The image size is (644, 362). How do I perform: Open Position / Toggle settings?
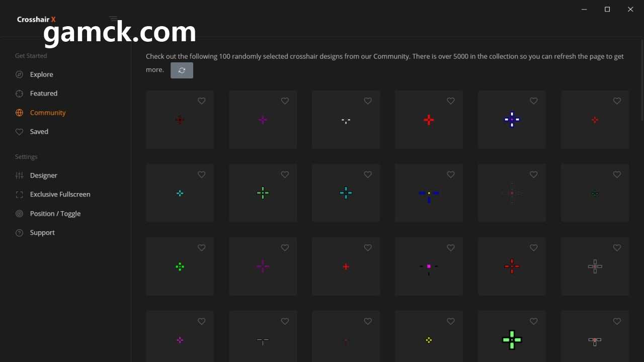click(55, 214)
